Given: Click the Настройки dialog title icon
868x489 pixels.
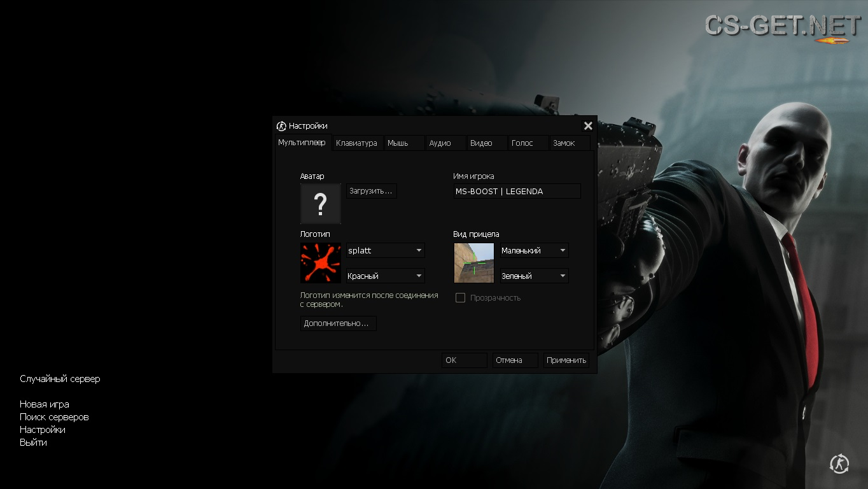Looking at the screenshot, I should click(281, 126).
